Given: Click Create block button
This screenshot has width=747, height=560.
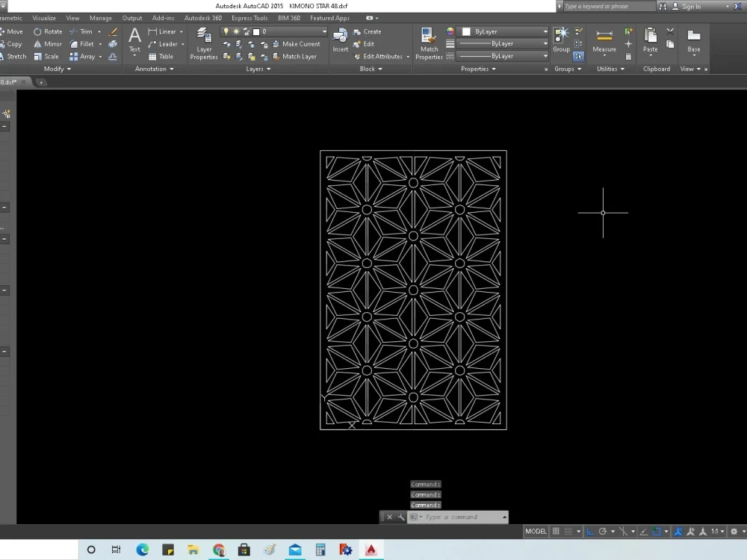Looking at the screenshot, I should click(x=367, y=31).
